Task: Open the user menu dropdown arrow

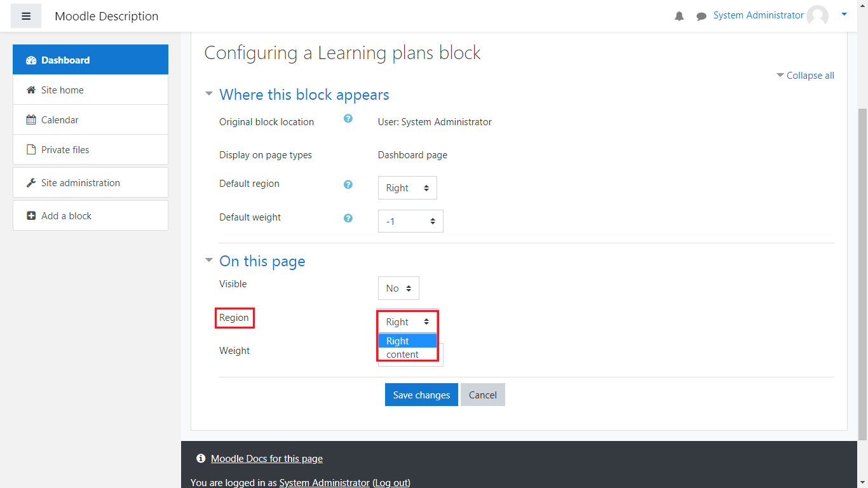Action: click(844, 14)
